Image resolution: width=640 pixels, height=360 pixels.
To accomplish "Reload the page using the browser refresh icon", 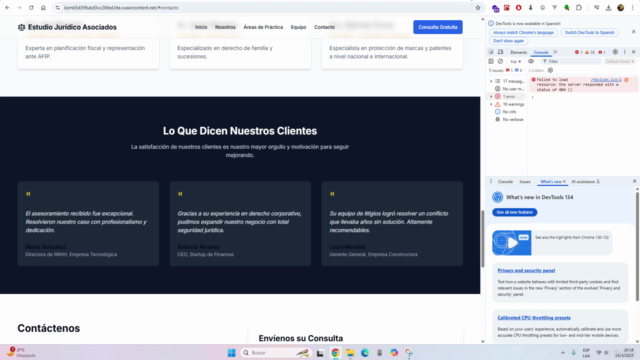I will point(31,8).
